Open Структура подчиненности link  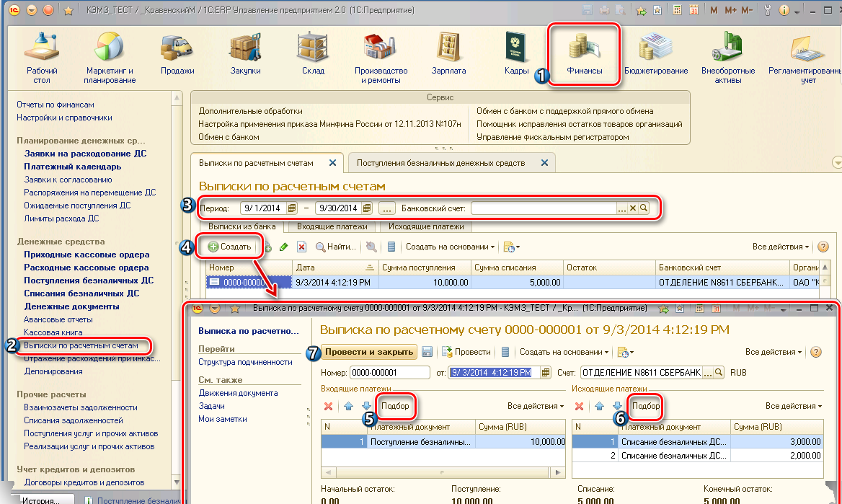click(x=245, y=362)
